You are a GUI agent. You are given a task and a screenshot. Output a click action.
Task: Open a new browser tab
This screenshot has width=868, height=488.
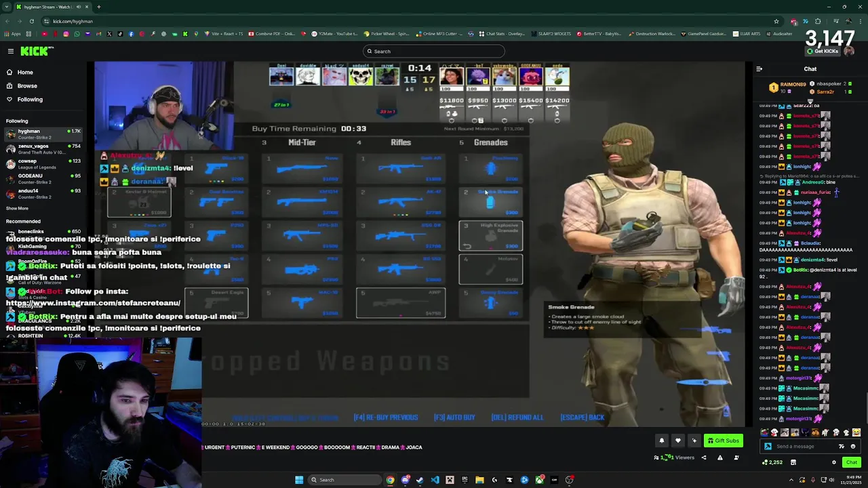(x=98, y=7)
